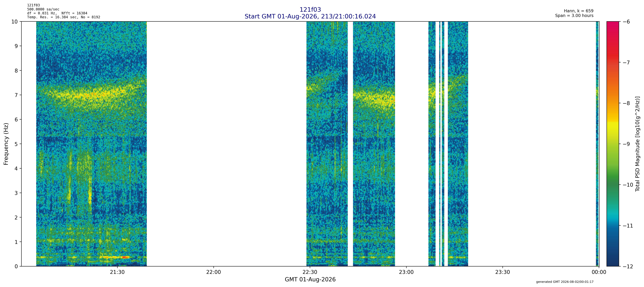
Task: Click the 22:30 time axis tick label
Action: click(x=310, y=272)
